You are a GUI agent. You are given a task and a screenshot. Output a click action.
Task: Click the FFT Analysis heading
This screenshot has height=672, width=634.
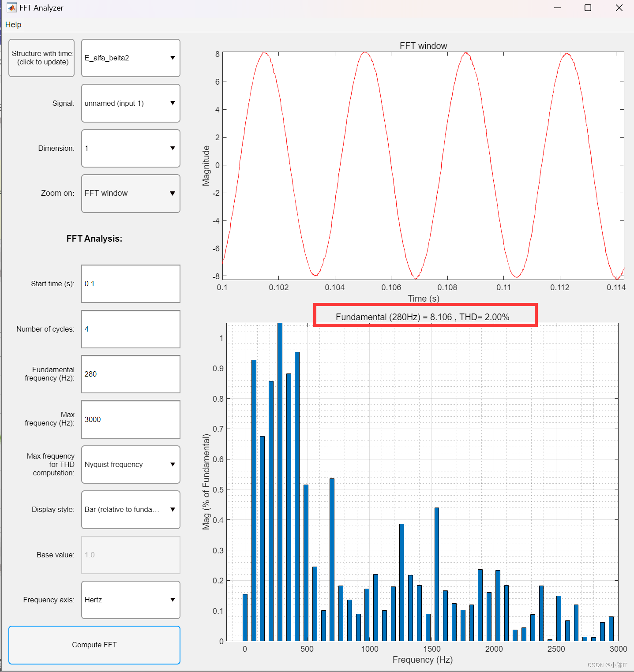click(94, 239)
